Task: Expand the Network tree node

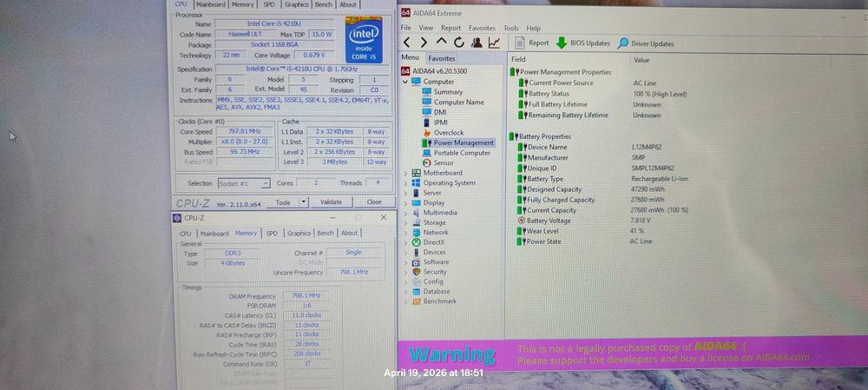Action: click(405, 233)
